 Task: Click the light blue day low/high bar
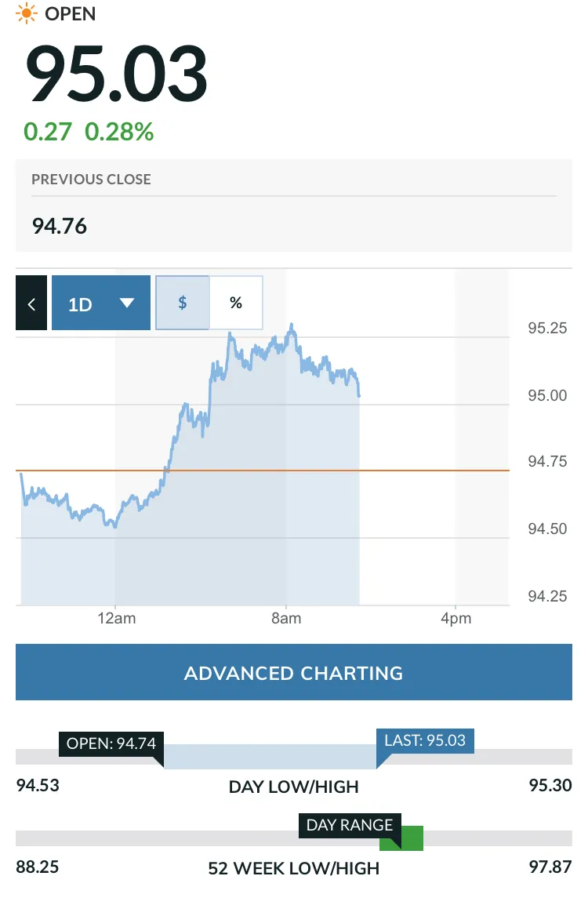[x=270, y=757]
